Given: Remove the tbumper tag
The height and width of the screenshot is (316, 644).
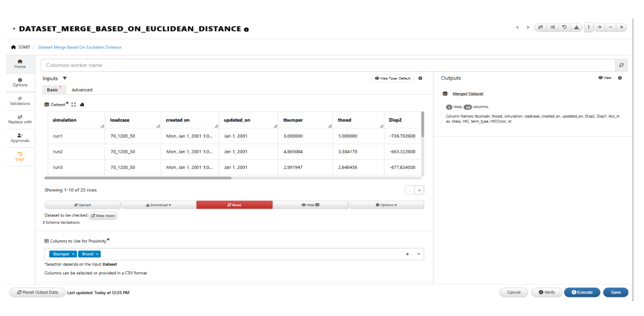Looking at the screenshot, I should 73,254.
